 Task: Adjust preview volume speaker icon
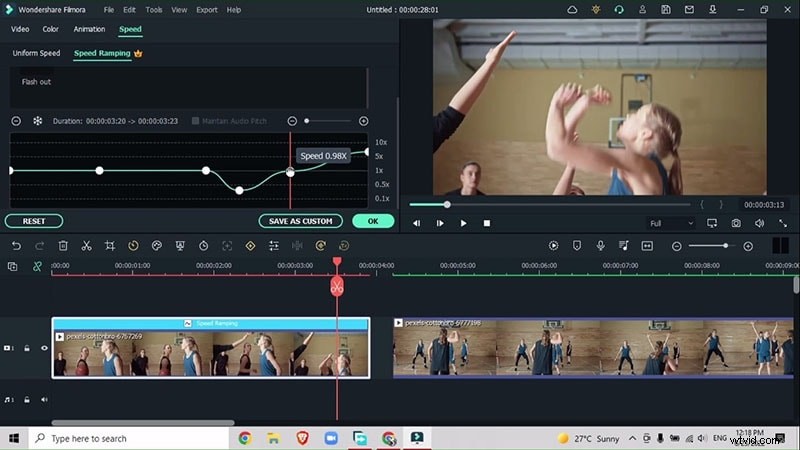point(760,223)
